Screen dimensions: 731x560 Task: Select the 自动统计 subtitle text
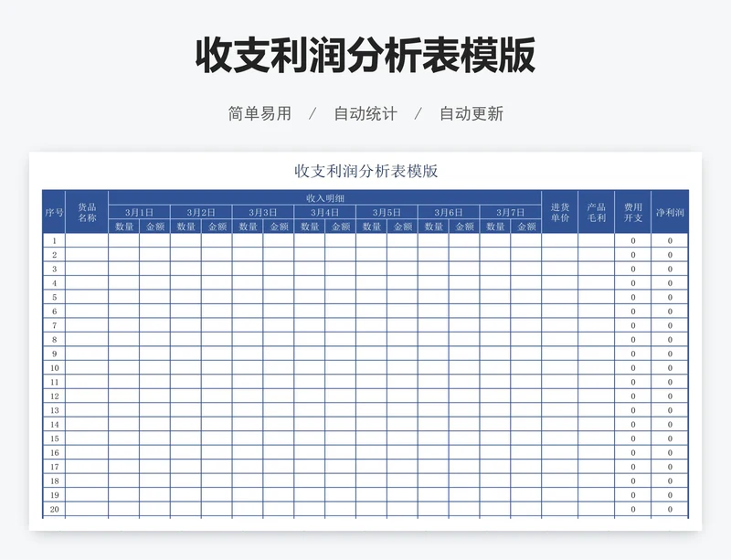(x=365, y=114)
